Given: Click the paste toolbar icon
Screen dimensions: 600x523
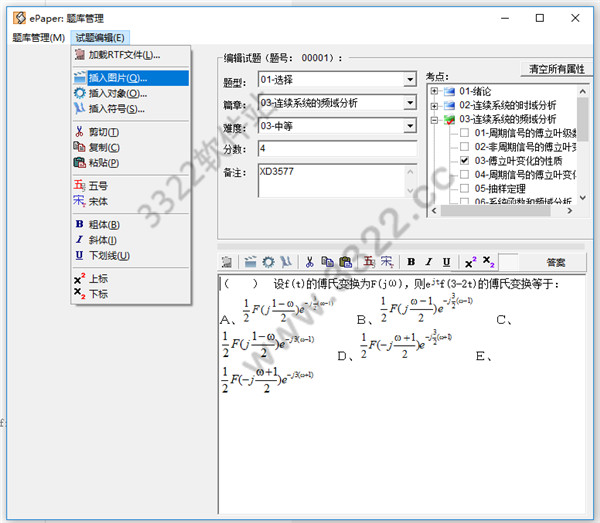Looking at the screenshot, I should click(x=345, y=262).
